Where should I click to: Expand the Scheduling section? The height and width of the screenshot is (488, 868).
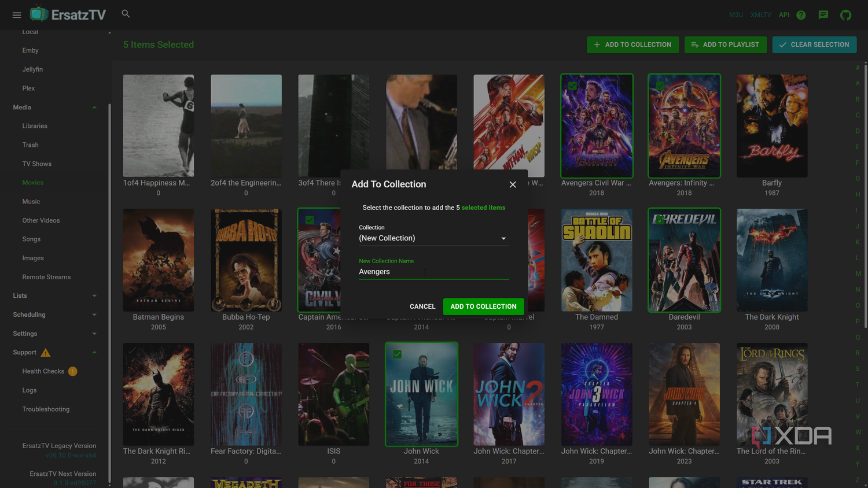coord(94,315)
